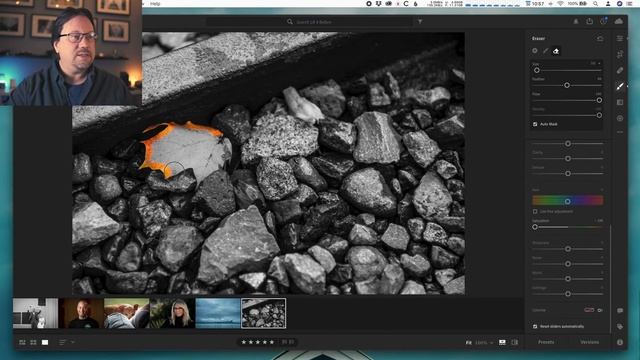This screenshot has width=640, height=360.
Task: Select the blue seascape thumbnail
Action: point(218,313)
